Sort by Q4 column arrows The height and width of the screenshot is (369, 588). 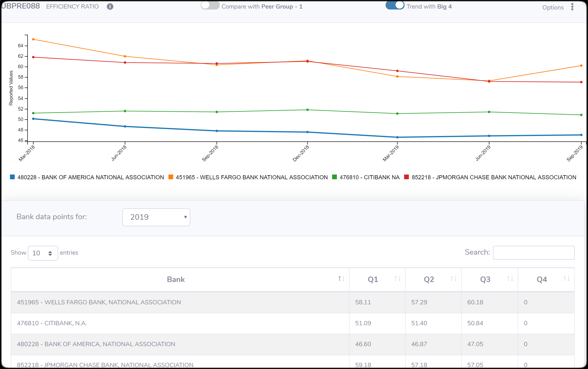click(x=567, y=278)
